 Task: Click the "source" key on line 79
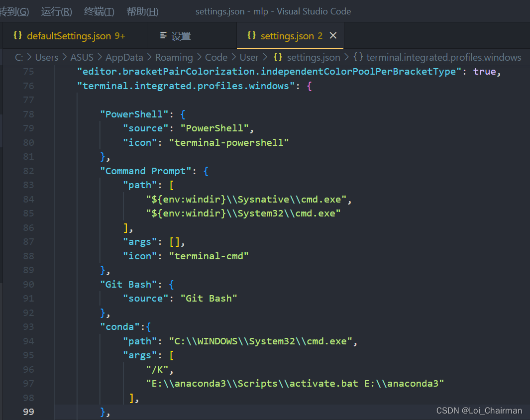coord(146,128)
